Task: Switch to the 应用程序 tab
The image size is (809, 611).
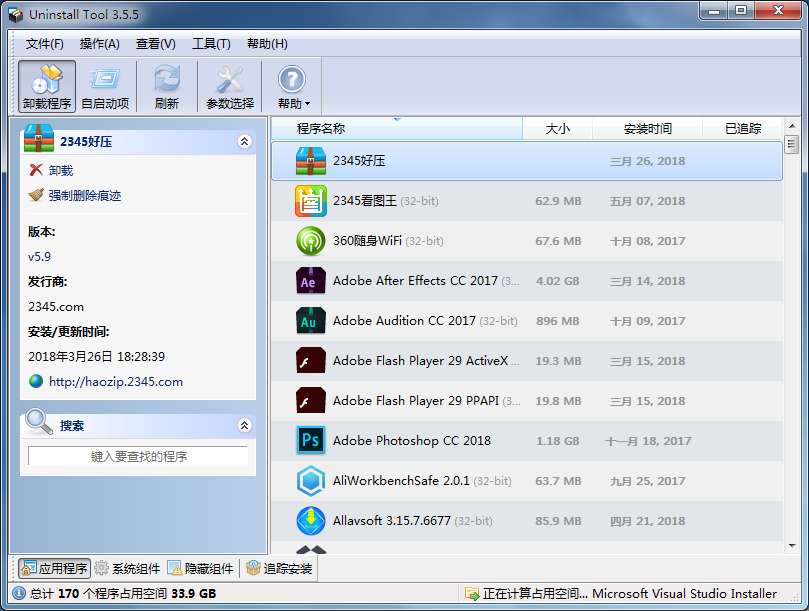Action: coord(55,568)
